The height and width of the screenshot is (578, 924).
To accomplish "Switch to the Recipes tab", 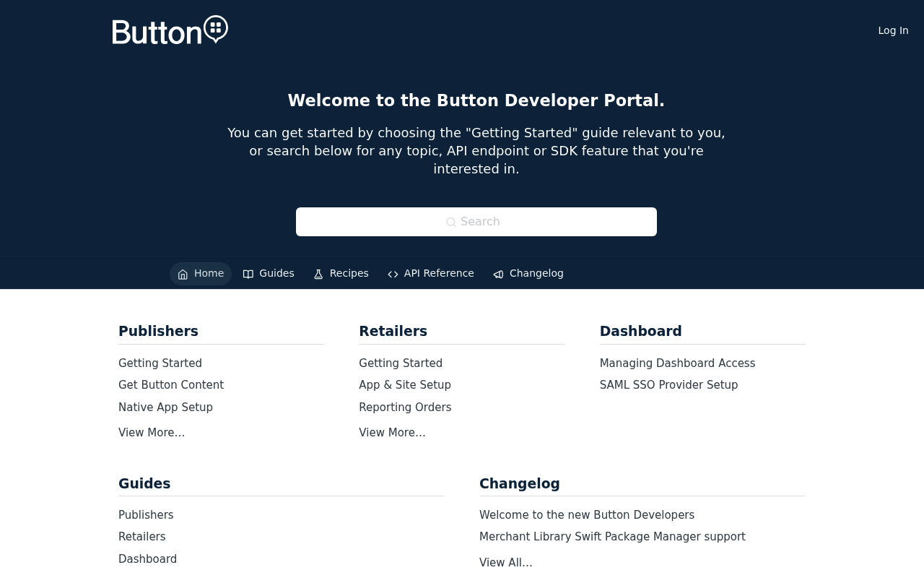I will pyautogui.click(x=341, y=274).
